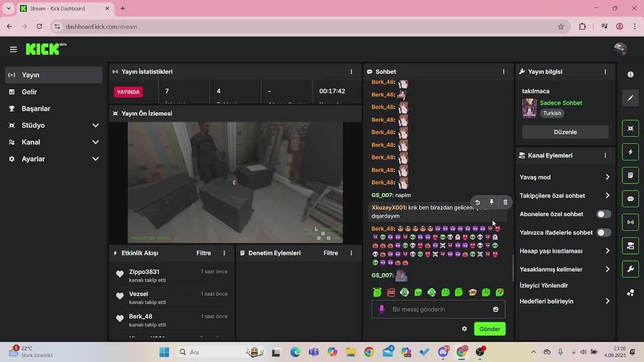This screenshot has height=362, width=644.
Task: Toggle the camera channel actions widget icon
Action: coord(630,246)
